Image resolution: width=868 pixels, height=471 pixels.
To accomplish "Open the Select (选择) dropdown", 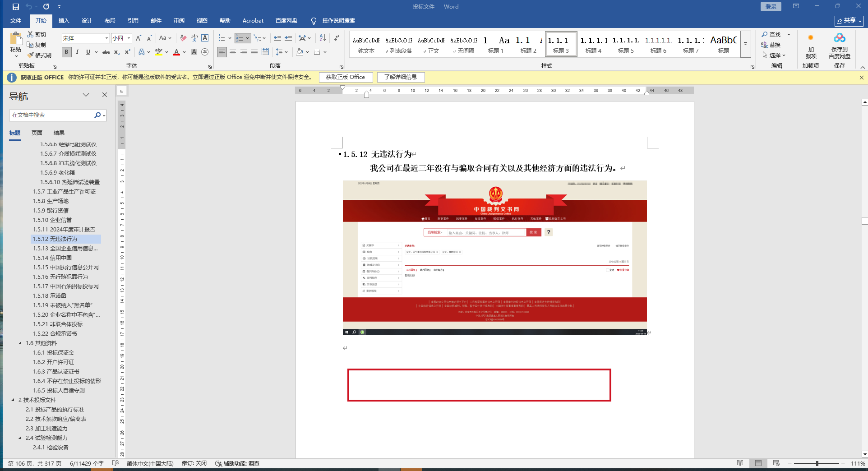I will pos(774,55).
